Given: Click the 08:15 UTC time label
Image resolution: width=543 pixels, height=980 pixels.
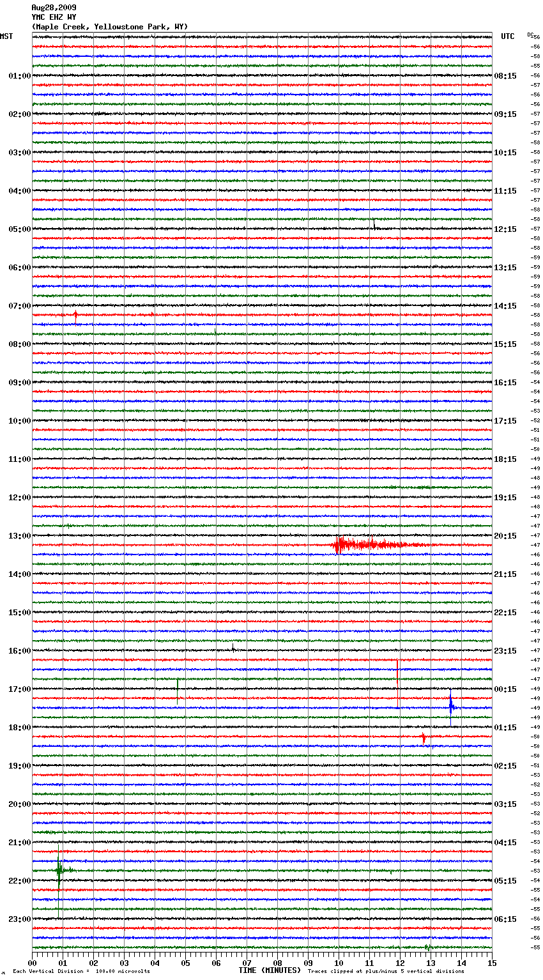Looking at the screenshot, I should (x=505, y=76).
